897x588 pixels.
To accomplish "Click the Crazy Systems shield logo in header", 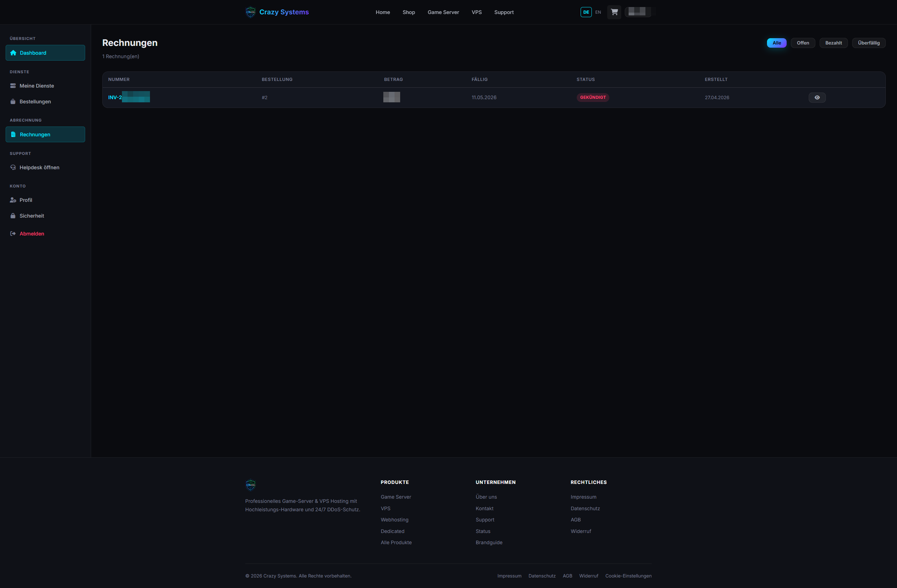I will tap(250, 12).
